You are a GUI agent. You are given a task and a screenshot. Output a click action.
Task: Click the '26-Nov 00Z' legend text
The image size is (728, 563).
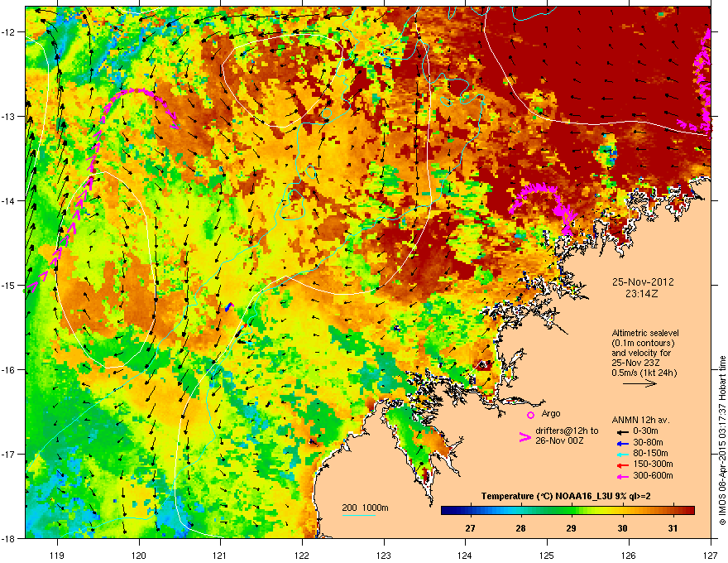click(x=559, y=440)
